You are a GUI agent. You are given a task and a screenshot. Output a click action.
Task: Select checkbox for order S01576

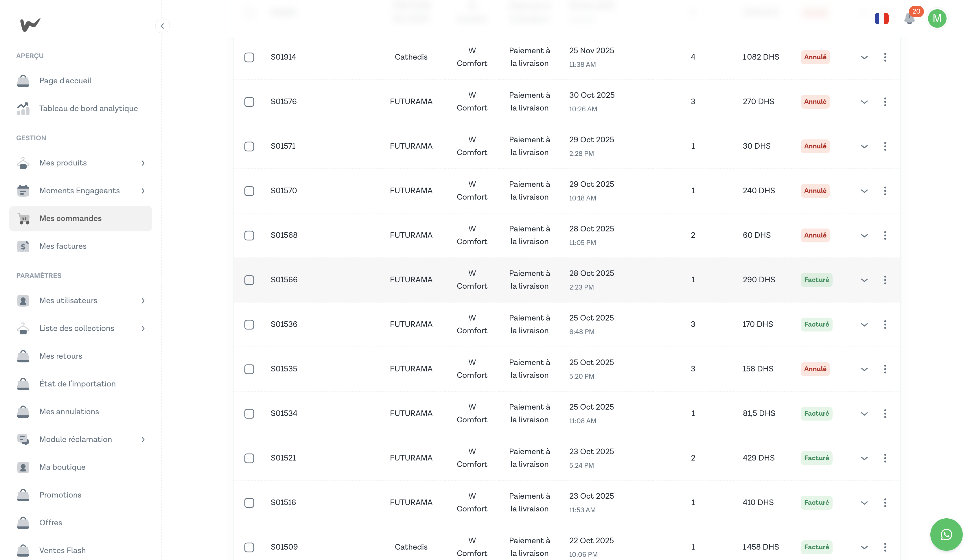click(249, 102)
